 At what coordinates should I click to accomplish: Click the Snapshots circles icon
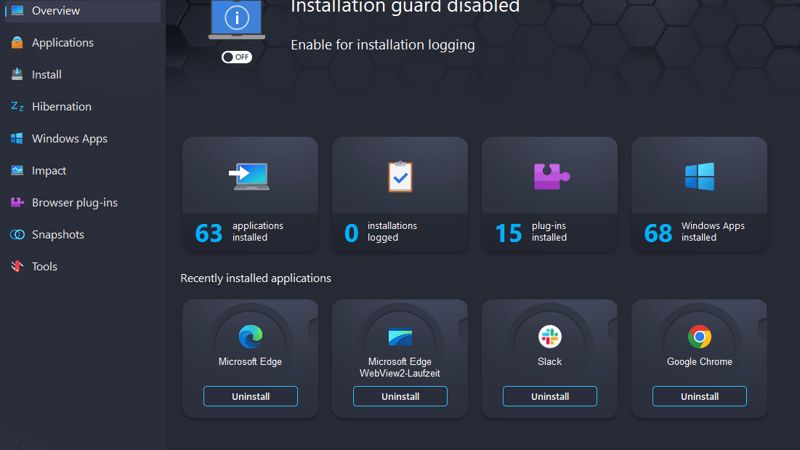pos(17,235)
